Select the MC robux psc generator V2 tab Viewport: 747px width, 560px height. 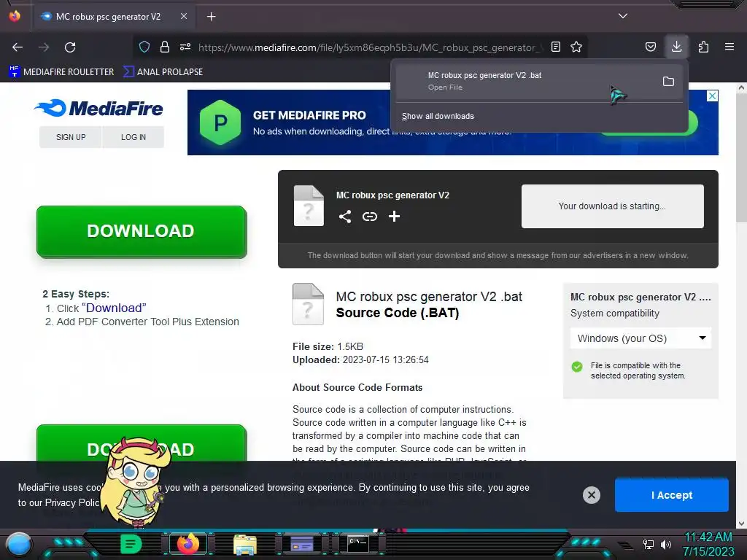[114, 17]
